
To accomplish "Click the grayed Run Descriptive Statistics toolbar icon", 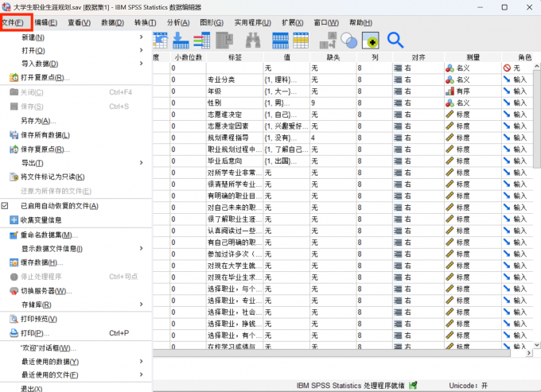I will (224, 41).
